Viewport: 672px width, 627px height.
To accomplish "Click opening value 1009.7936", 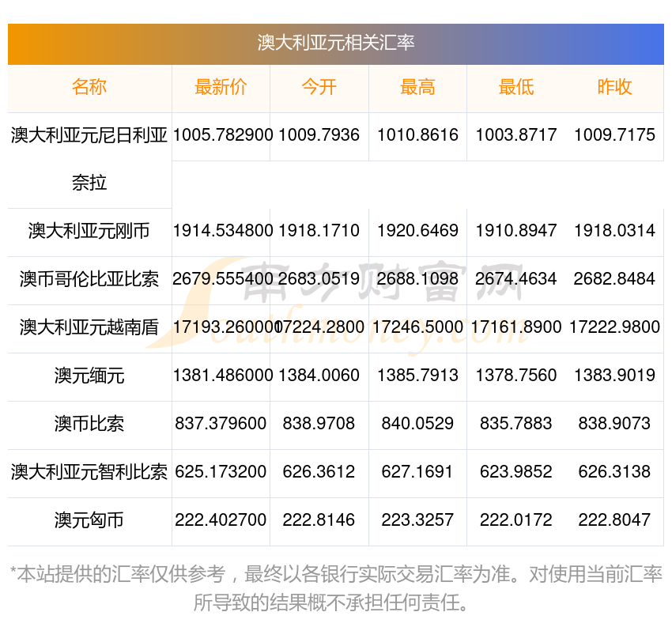I will tap(319, 135).
